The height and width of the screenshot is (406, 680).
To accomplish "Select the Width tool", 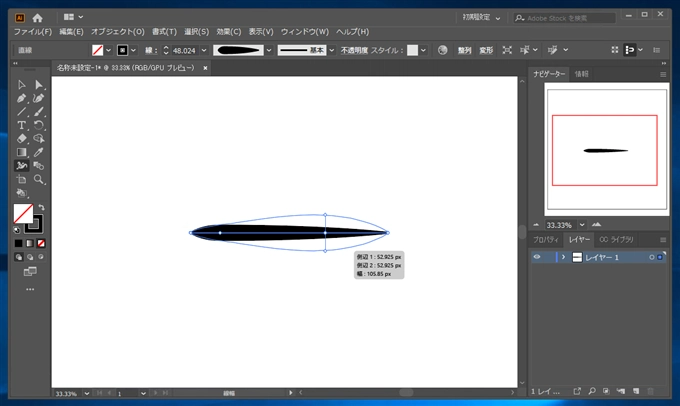I will click(21, 165).
